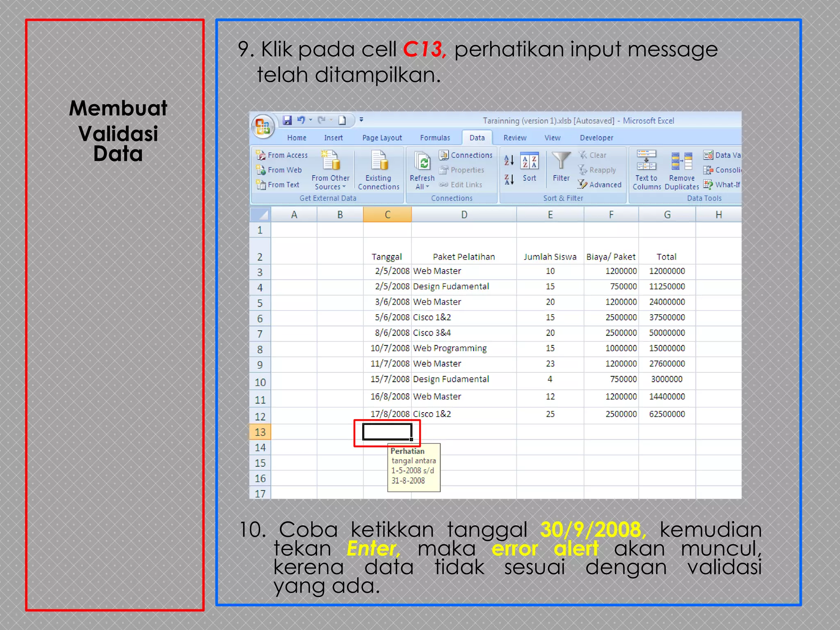This screenshot has height=630, width=840.
Task: Select cell C13 with the thick border
Action: click(387, 432)
